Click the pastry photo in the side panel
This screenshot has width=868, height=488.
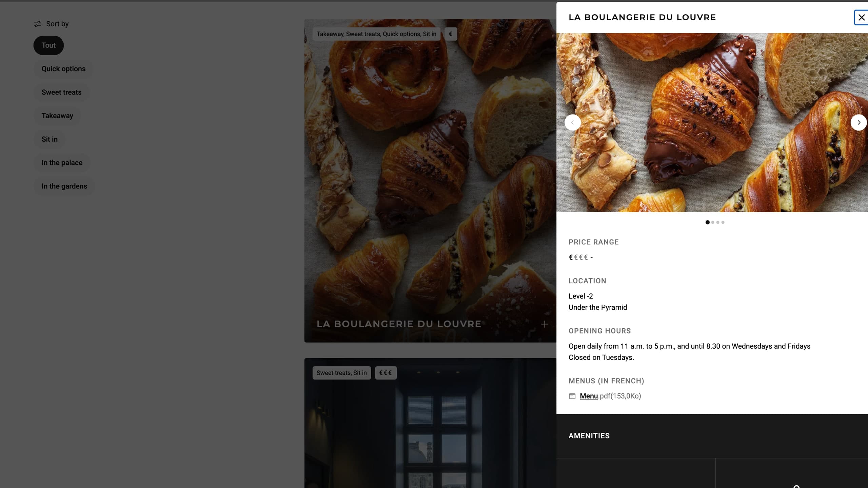point(712,122)
